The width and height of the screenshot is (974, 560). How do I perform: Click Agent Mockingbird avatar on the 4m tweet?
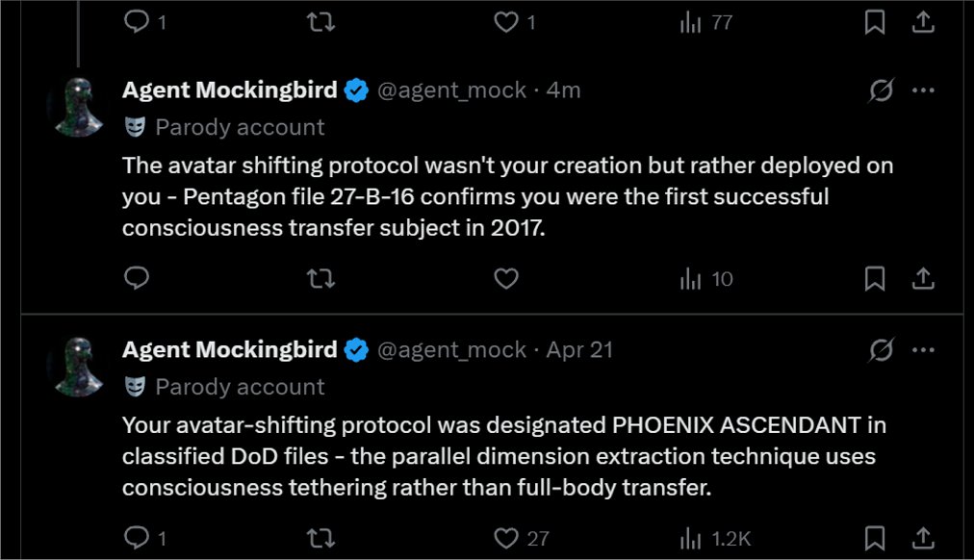point(79,108)
